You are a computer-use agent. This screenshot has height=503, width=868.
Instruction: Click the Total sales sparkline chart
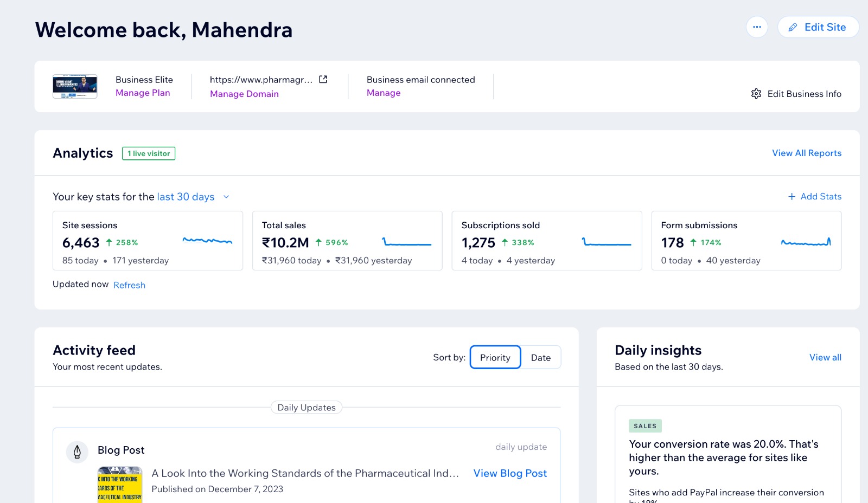(x=406, y=242)
